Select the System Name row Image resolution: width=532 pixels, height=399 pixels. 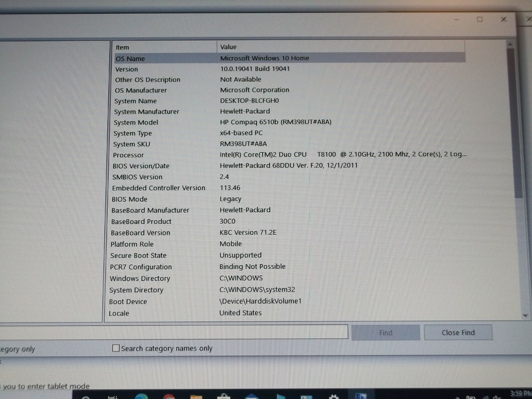point(290,101)
